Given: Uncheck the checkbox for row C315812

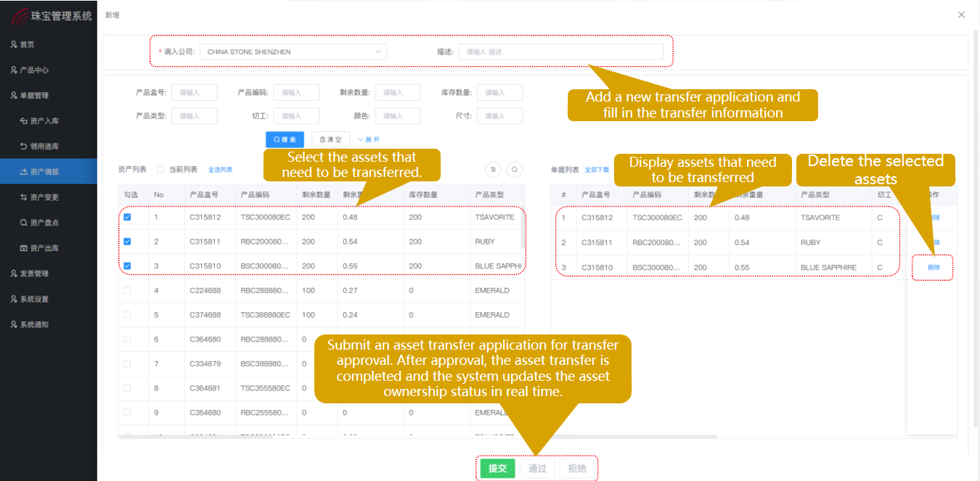Looking at the screenshot, I should pyautogui.click(x=128, y=217).
